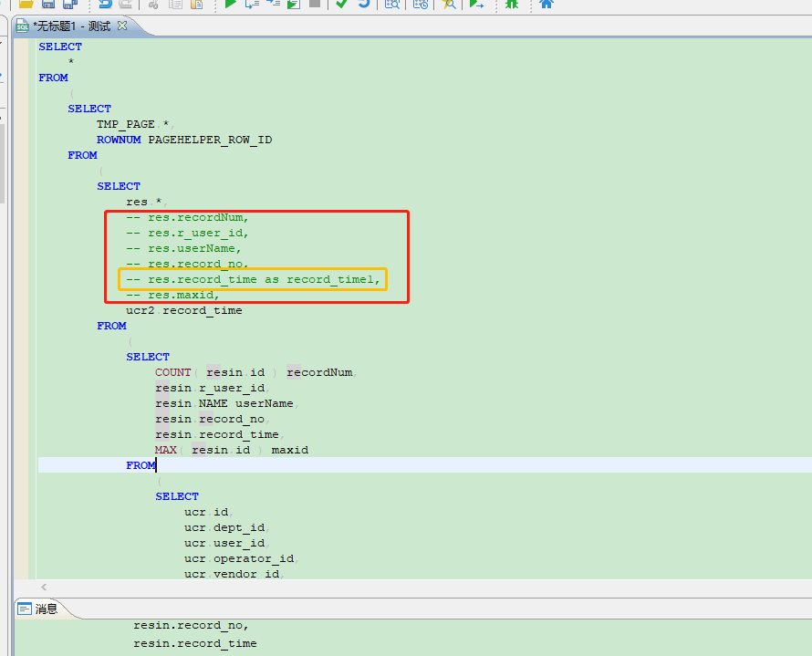Commit transaction with green checkmark icon
This screenshot has height=656, width=812.
pos(342,4)
